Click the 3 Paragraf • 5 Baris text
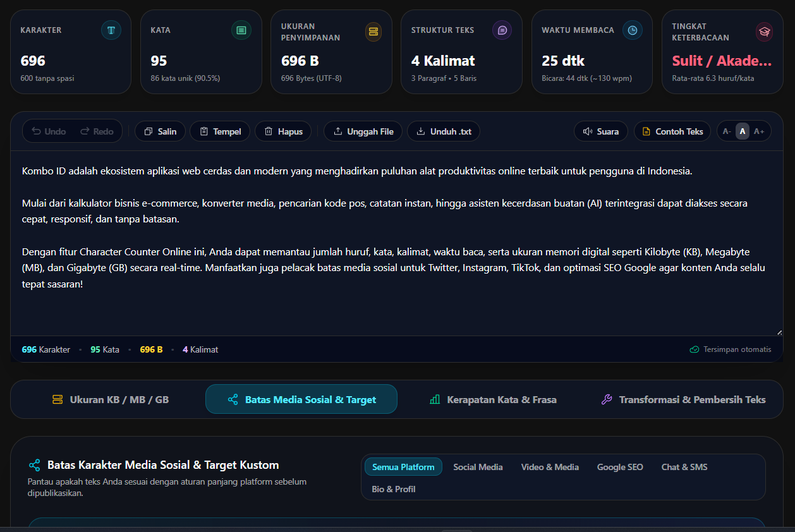Viewport: 795px width, 532px height. [444, 78]
